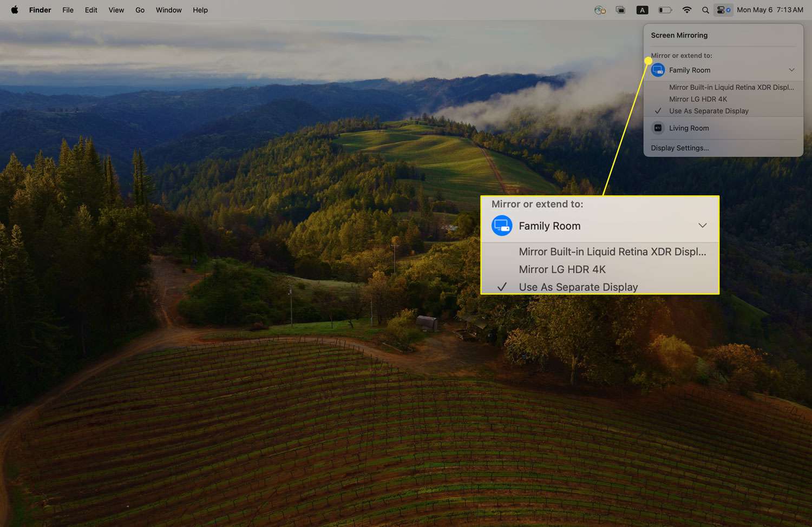Click the battery status icon

[x=665, y=10]
